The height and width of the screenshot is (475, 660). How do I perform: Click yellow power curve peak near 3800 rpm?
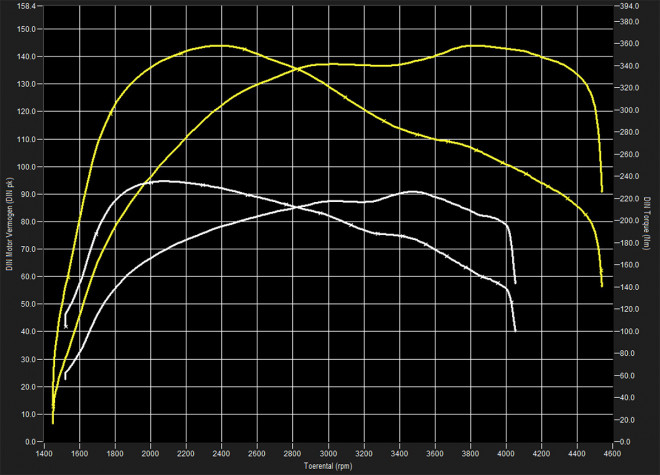click(x=471, y=45)
